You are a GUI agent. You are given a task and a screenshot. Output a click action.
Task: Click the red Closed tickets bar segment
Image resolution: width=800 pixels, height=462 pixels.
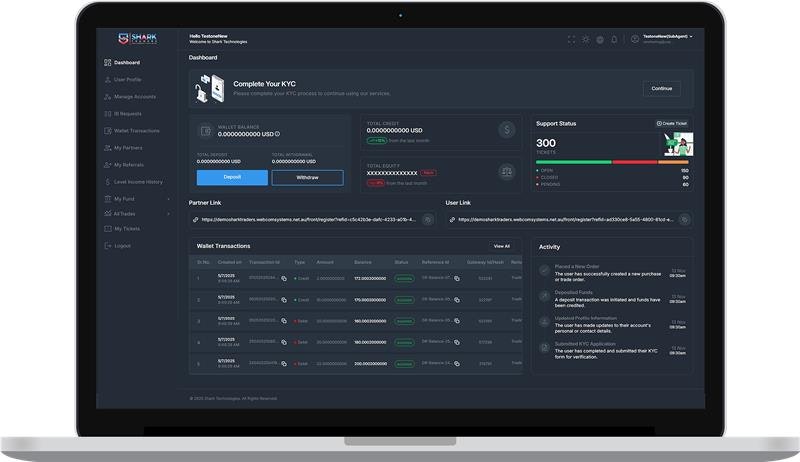click(635, 162)
